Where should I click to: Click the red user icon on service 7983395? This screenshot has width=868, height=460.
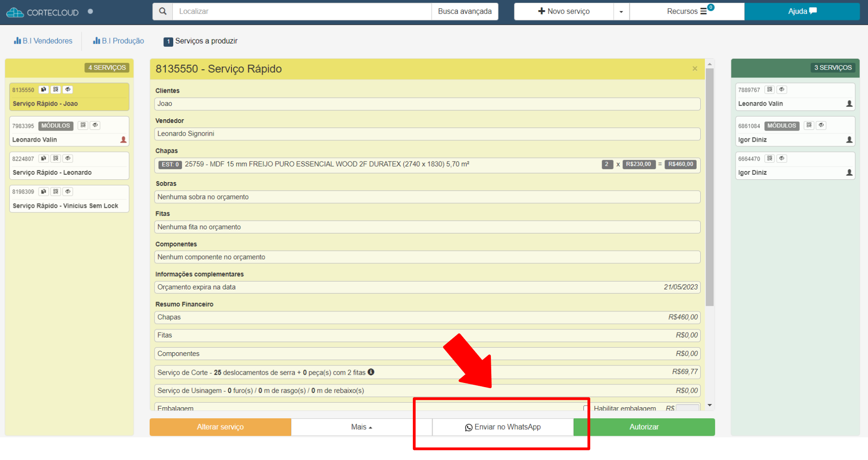[123, 139]
